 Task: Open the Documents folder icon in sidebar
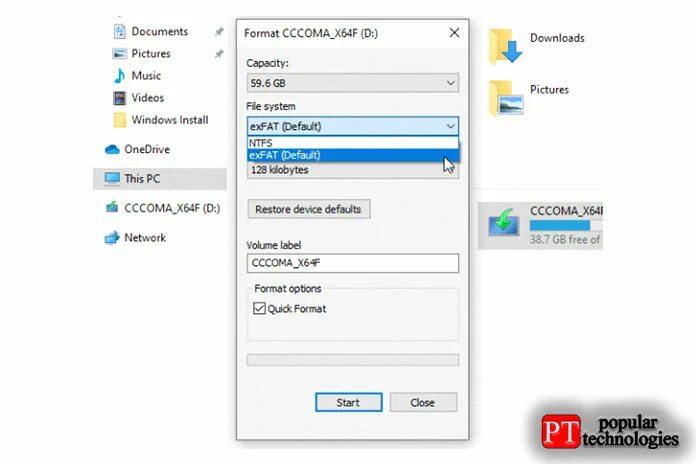click(x=120, y=32)
